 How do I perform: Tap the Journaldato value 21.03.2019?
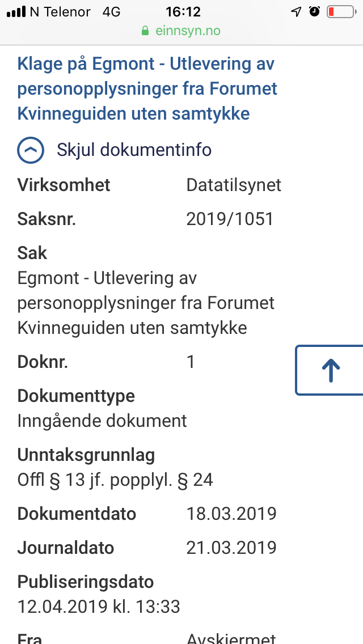pos(231,548)
